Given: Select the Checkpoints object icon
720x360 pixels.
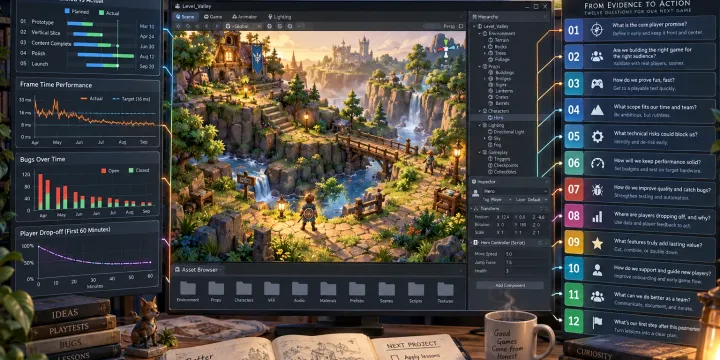Looking at the screenshot, I should (x=491, y=165).
